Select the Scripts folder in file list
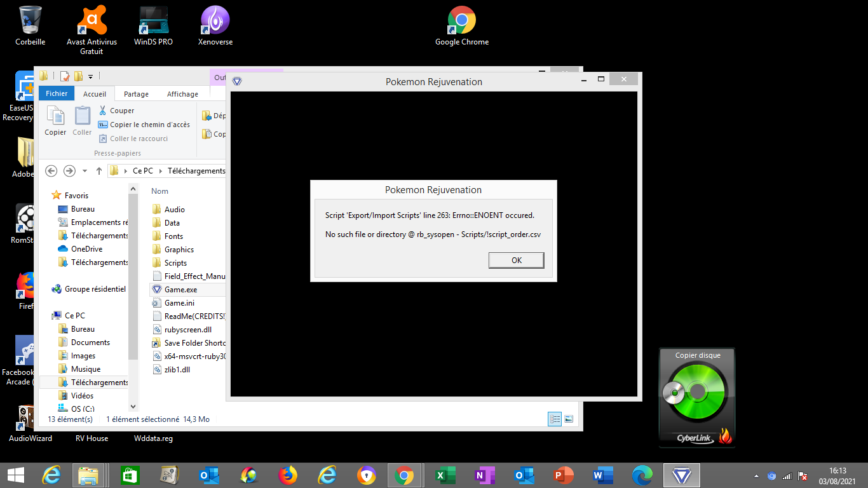Image resolution: width=868 pixels, height=488 pixels. 169,263
